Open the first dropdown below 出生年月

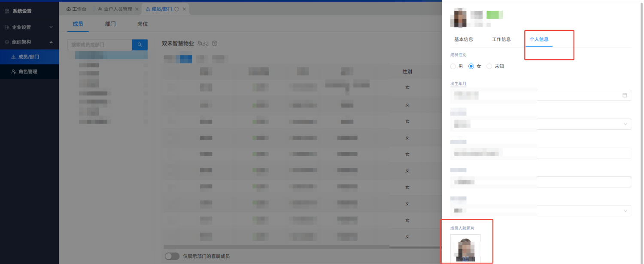[x=541, y=124]
